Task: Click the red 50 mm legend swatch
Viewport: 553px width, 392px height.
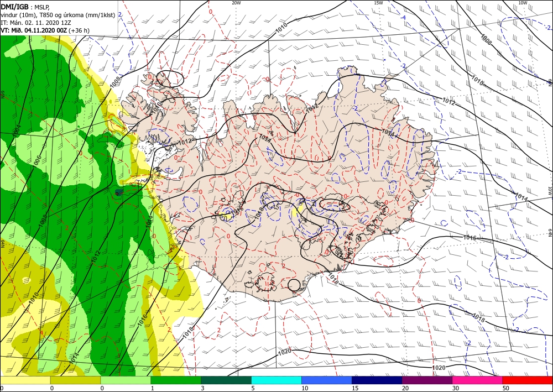Action: pos(528,380)
